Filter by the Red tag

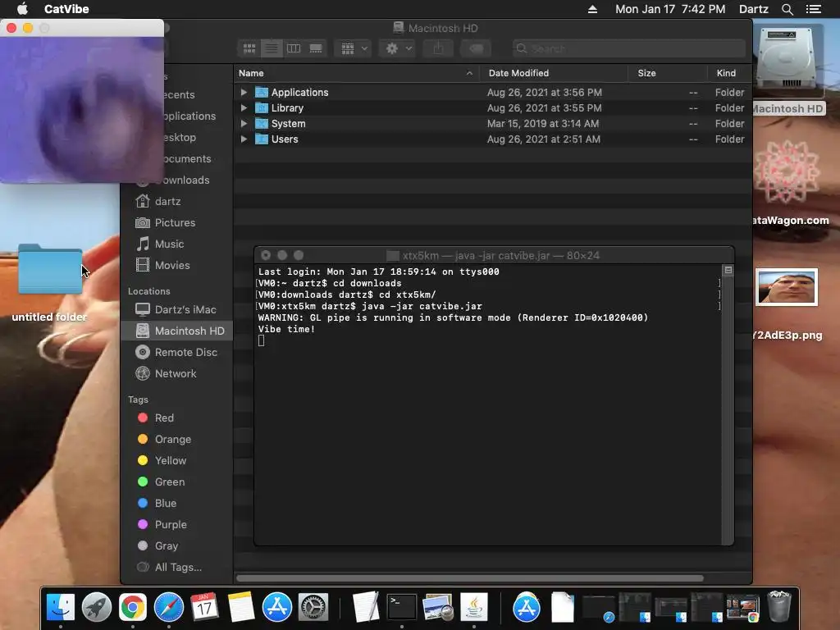[164, 418]
